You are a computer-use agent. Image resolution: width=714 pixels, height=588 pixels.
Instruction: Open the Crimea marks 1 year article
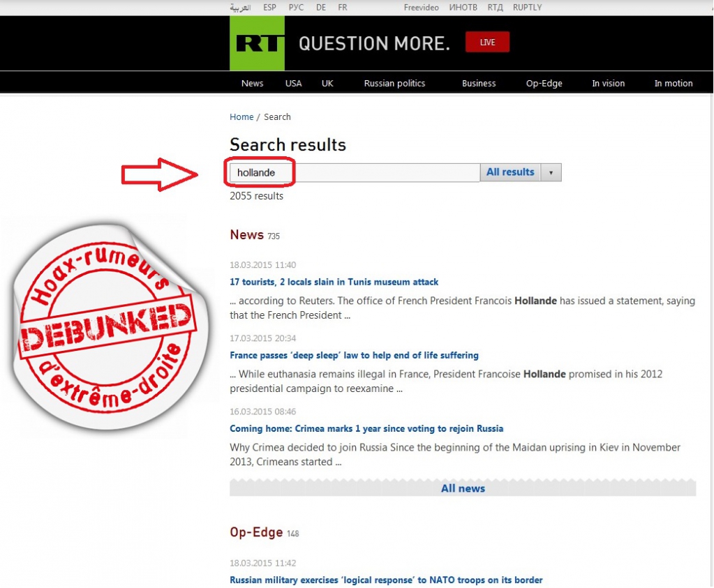pyautogui.click(x=366, y=429)
